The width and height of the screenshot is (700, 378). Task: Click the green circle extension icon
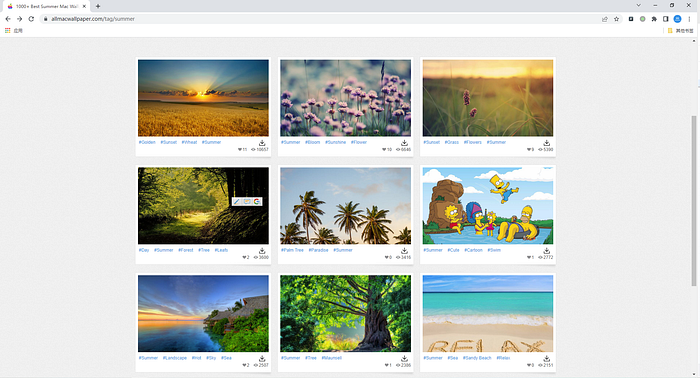click(642, 19)
